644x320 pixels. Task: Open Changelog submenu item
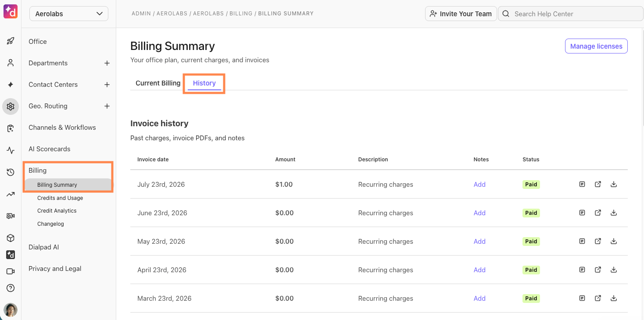click(50, 224)
